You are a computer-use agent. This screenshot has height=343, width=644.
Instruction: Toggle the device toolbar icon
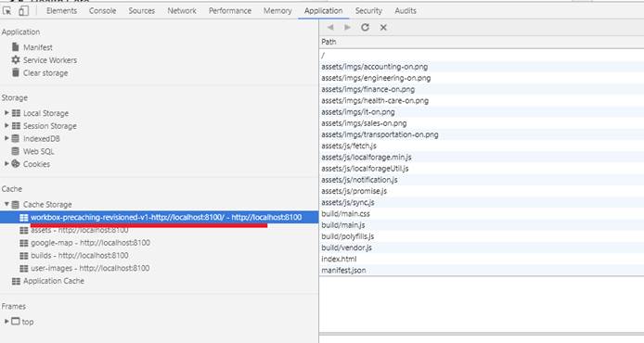click(x=24, y=11)
